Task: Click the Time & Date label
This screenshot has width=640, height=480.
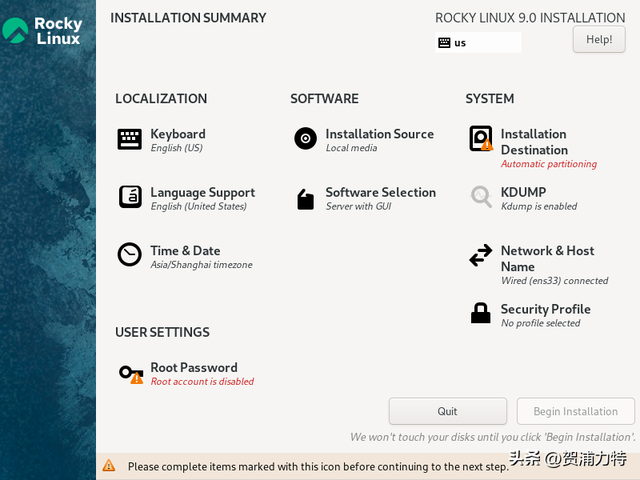Action: (x=185, y=251)
